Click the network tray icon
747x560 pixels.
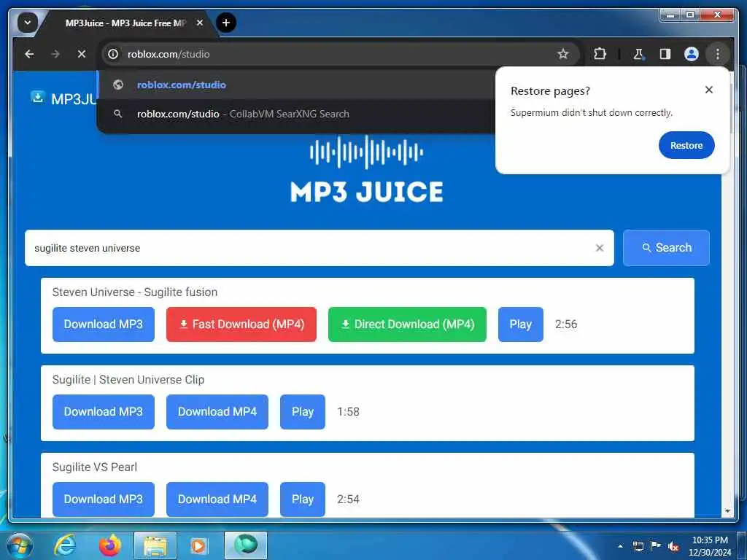pyautogui.click(x=638, y=546)
